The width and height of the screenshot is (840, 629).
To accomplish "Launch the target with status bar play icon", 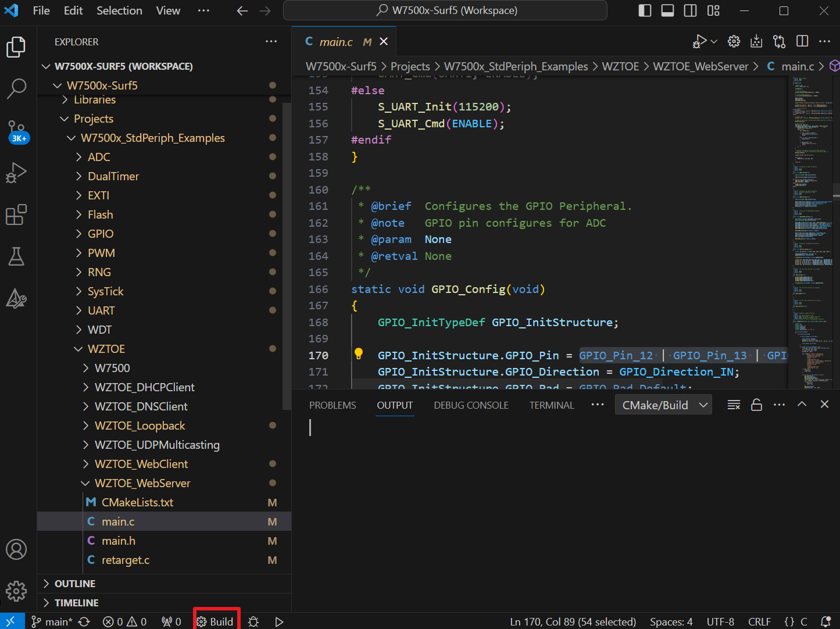I will pyautogui.click(x=279, y=621).
